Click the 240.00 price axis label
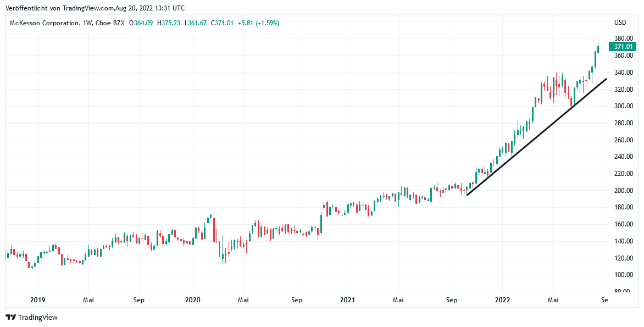The image size is (644, 327). 623,157
